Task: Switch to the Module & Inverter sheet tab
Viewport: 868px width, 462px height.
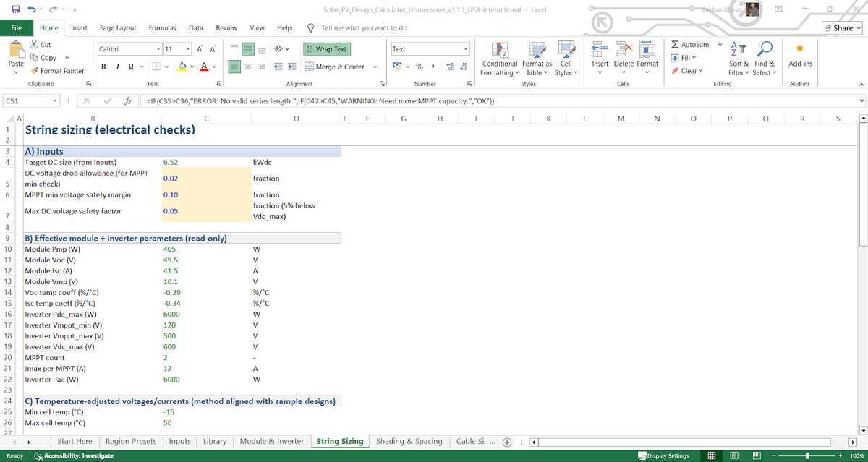Action: coord(271,441)
